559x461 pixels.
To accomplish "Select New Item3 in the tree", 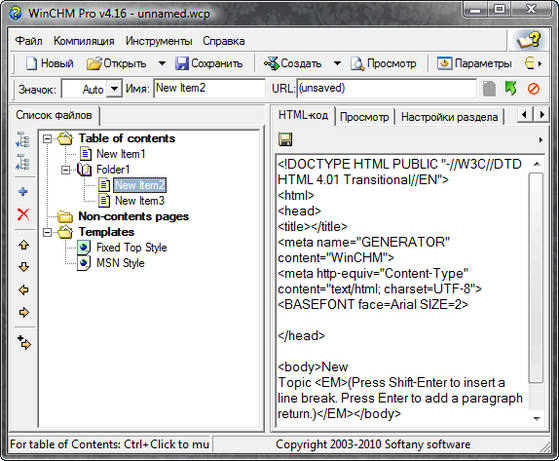I will pos(140,201).
